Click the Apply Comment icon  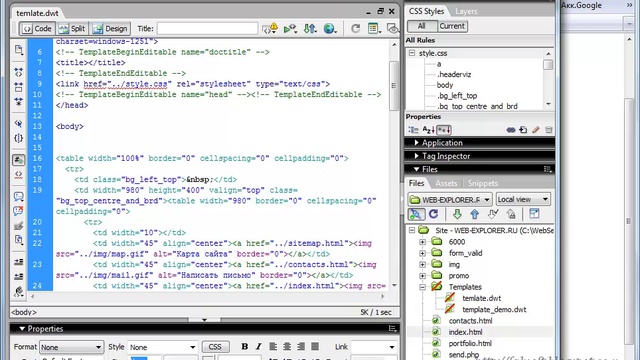(x=18, y=196)
